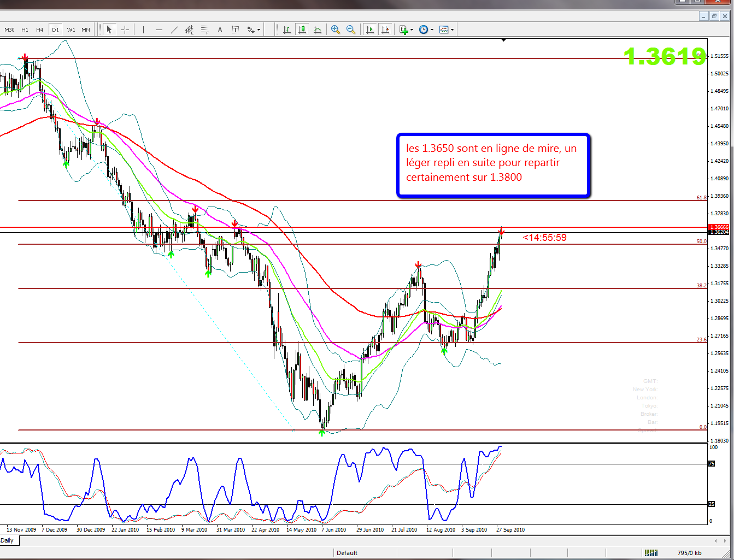Minimize the inner chart window
The width and height of the screenshot is (734, 560).
[x=704, y=16]
